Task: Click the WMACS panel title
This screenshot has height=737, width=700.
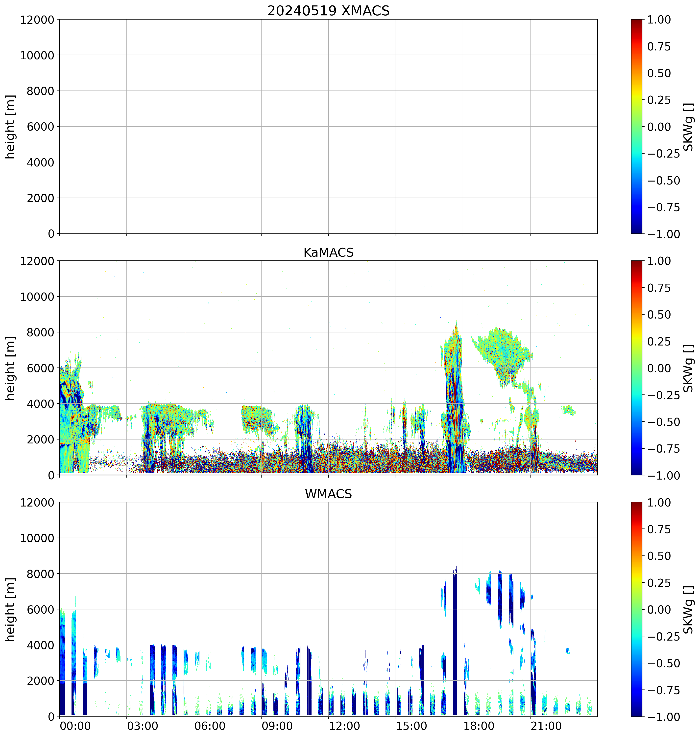Action: tap(328, 494)
